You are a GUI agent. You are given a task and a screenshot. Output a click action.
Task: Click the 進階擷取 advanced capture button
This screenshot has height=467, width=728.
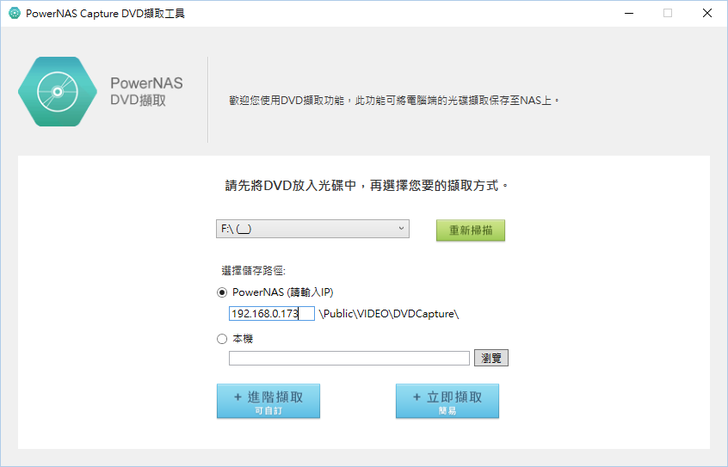[x=268, y=401]
